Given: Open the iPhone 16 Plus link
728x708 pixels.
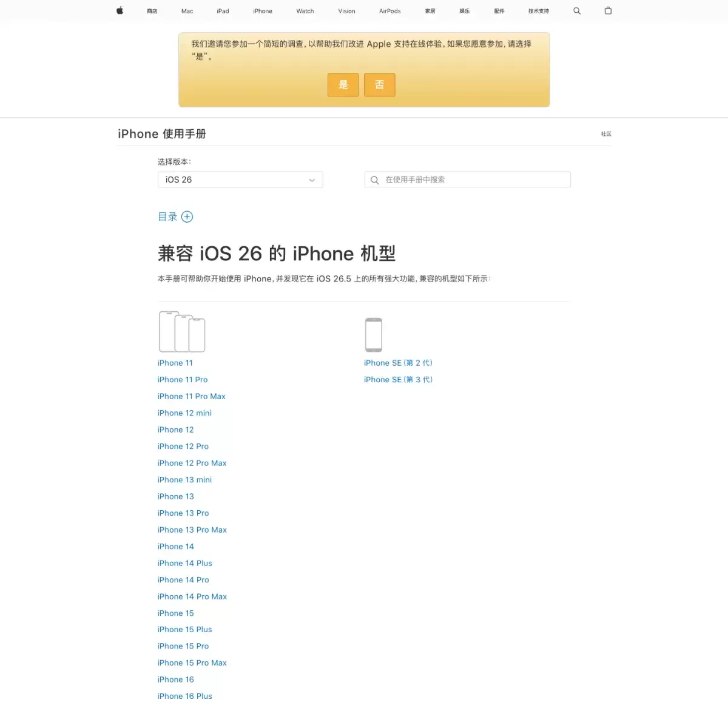Looking at the screenshot, I should pyautogui.click(x=185, y=696).
